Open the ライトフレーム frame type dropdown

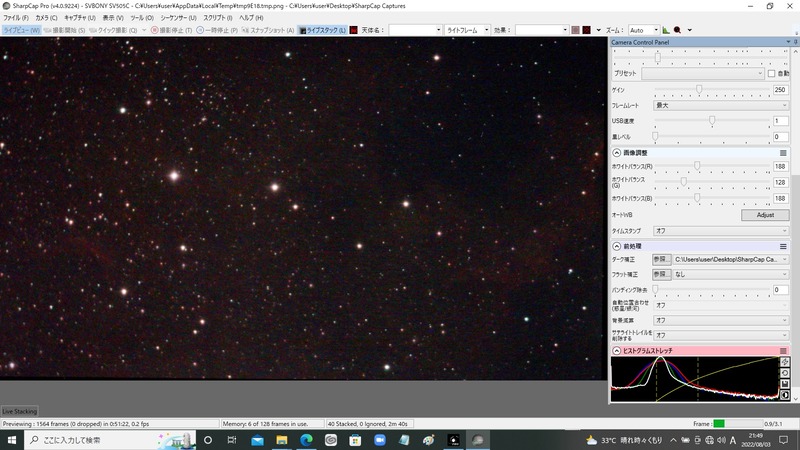point(467,30)
